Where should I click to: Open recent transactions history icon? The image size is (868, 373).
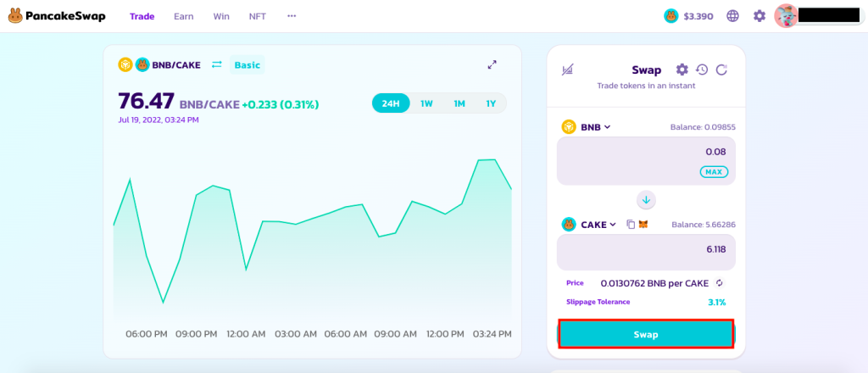pyautogui.click(x=702, y=70)
